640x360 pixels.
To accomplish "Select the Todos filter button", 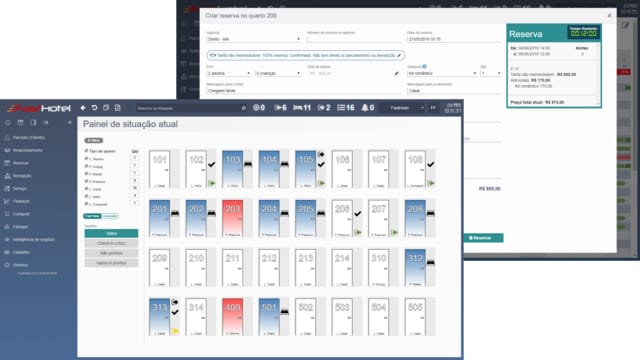I will coord(111,233).
